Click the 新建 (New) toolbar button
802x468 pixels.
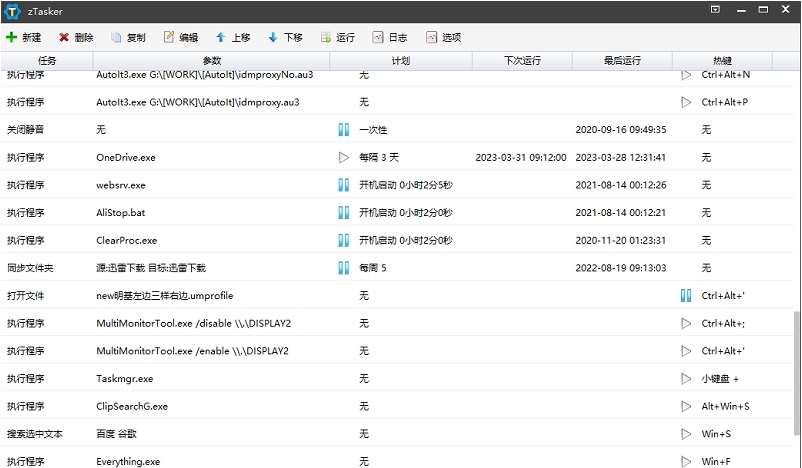(x=24, y=37)
